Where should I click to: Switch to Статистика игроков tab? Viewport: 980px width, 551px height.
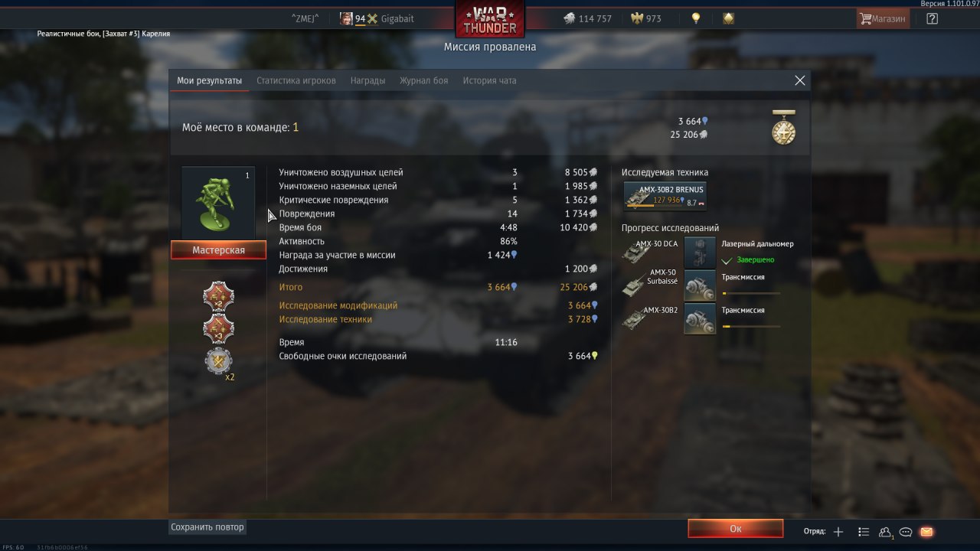coord(296,80)
